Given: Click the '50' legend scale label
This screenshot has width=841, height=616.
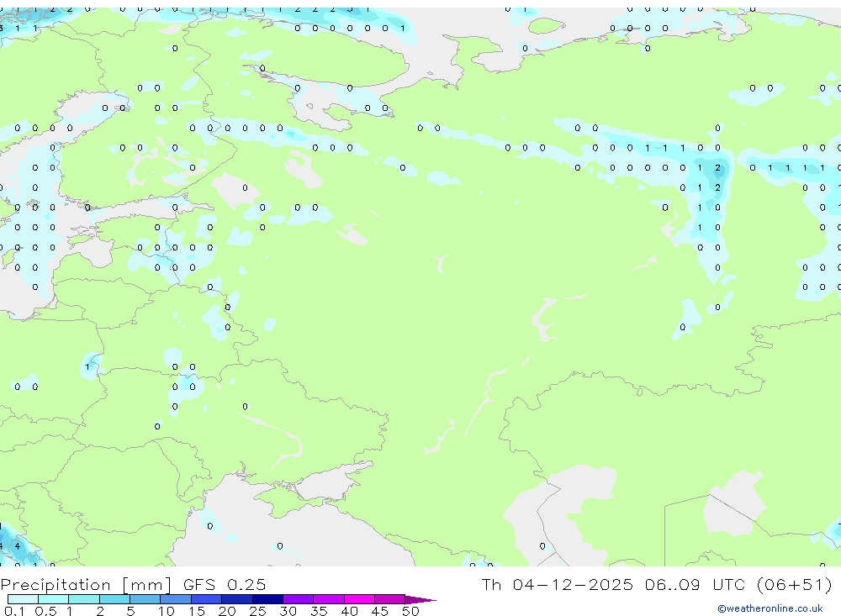Looking at the screenshot, I should click(410, 611).
